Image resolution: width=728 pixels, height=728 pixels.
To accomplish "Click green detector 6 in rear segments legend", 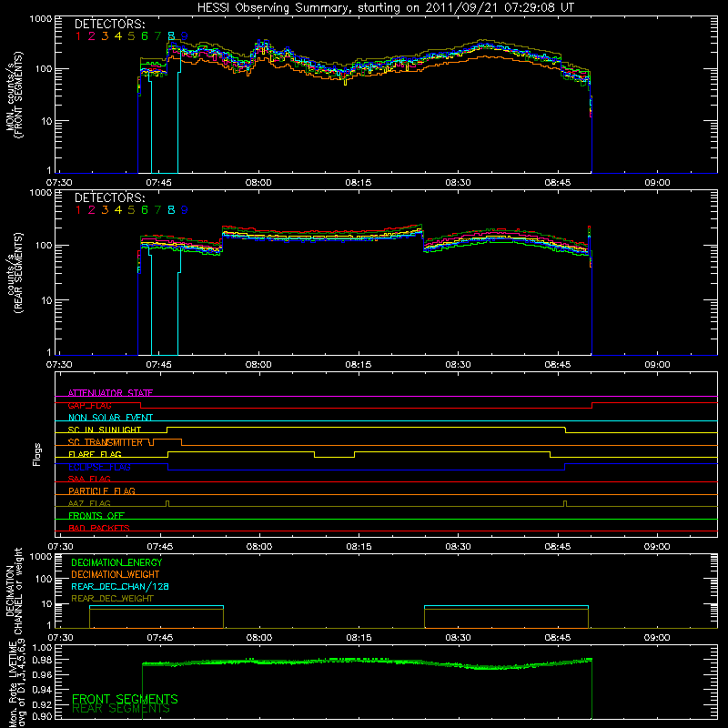I will pos(145,210).
